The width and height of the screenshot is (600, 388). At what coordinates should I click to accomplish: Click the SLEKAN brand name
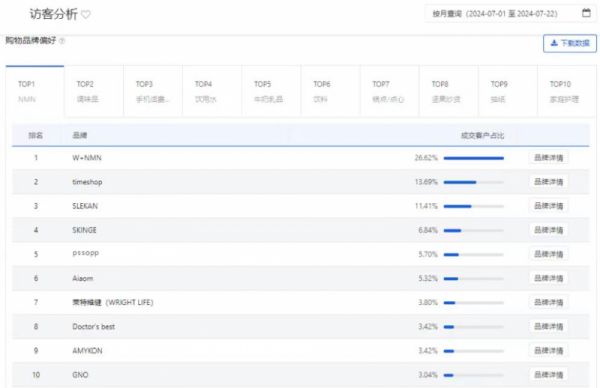coord(85,206)
